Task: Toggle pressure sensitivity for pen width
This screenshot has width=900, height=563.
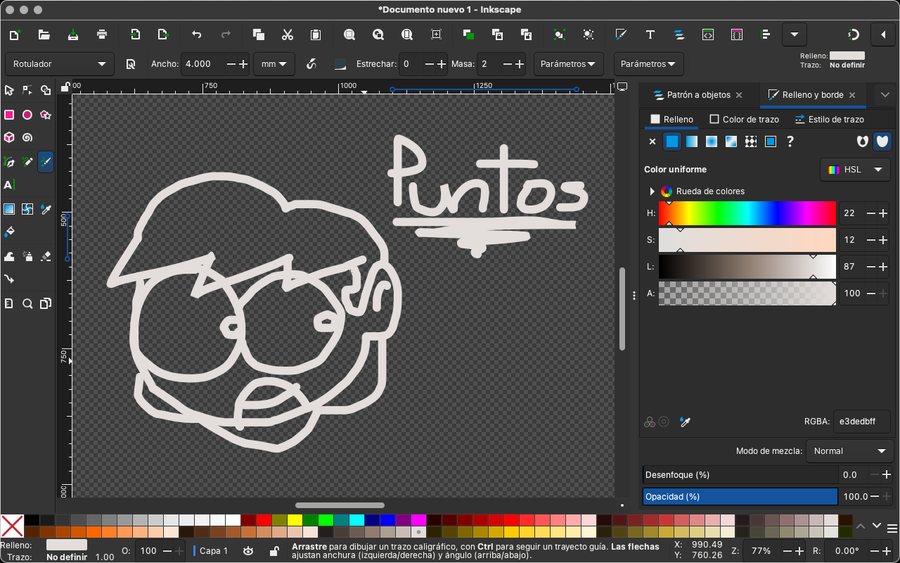Action: pyautogui.click(x=311, y=64)
